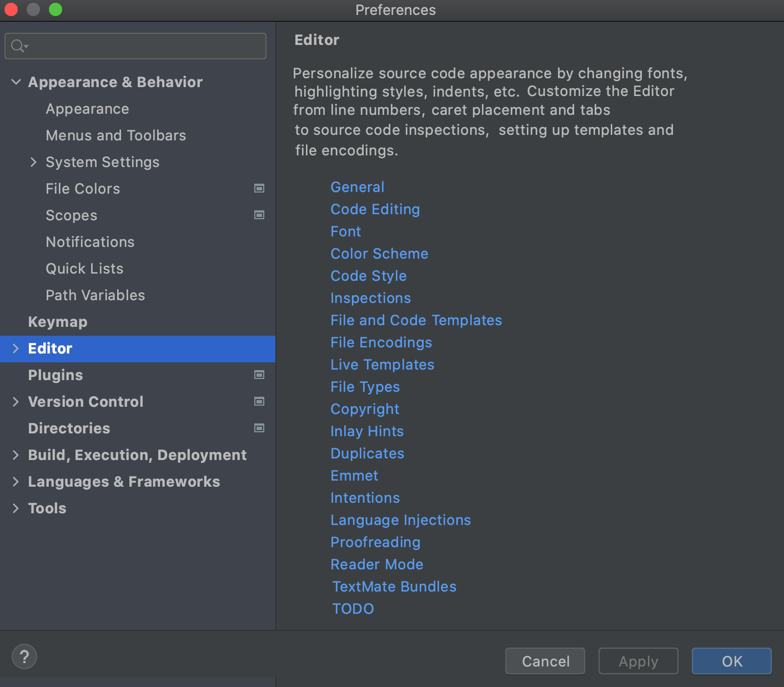
Task: Select the Notifications settings page
Action: [x=90, y=242]
